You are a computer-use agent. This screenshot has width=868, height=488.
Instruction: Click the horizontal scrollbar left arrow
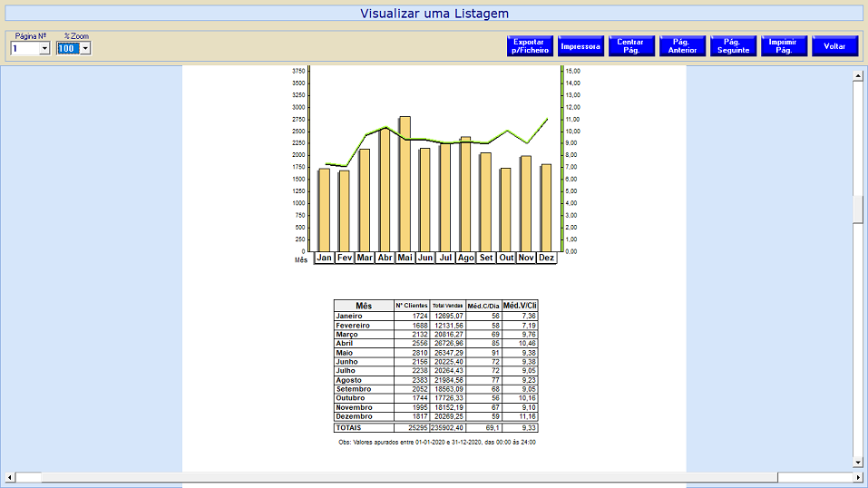(x=10, y=477)
